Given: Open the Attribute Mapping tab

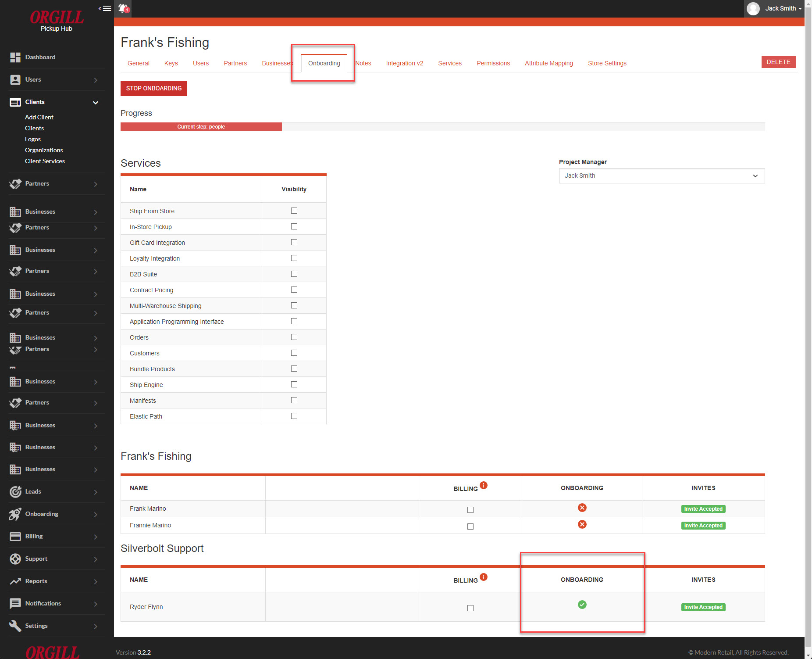Looking at the screenshot, I should pos(549,63).
